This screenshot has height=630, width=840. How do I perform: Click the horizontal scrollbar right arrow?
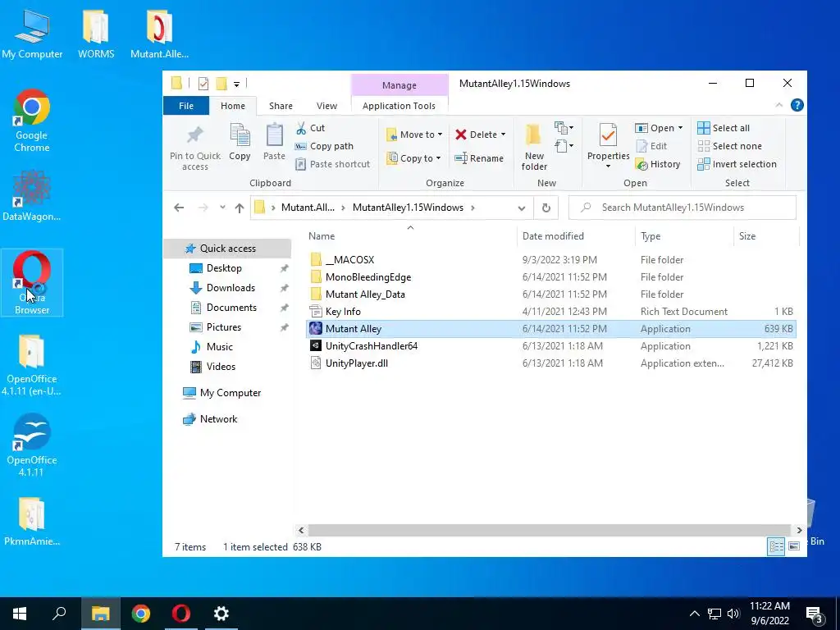(x=799, y=530)
